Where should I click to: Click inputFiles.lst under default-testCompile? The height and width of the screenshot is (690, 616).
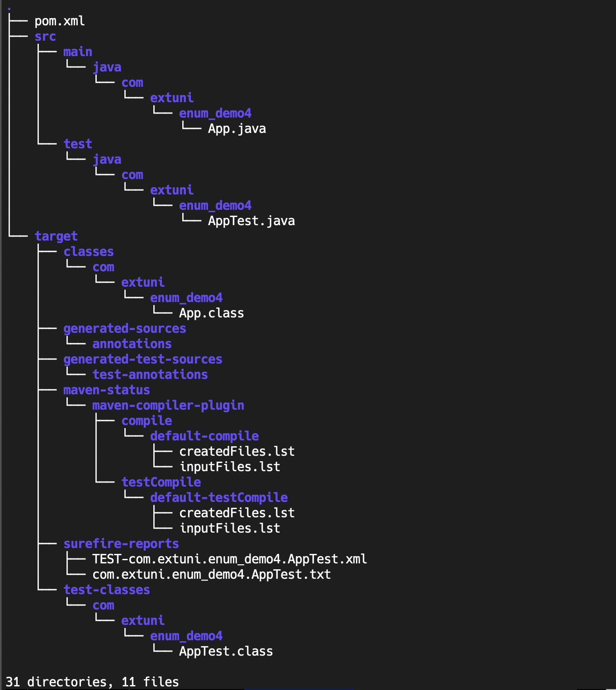tap(229, 528)
